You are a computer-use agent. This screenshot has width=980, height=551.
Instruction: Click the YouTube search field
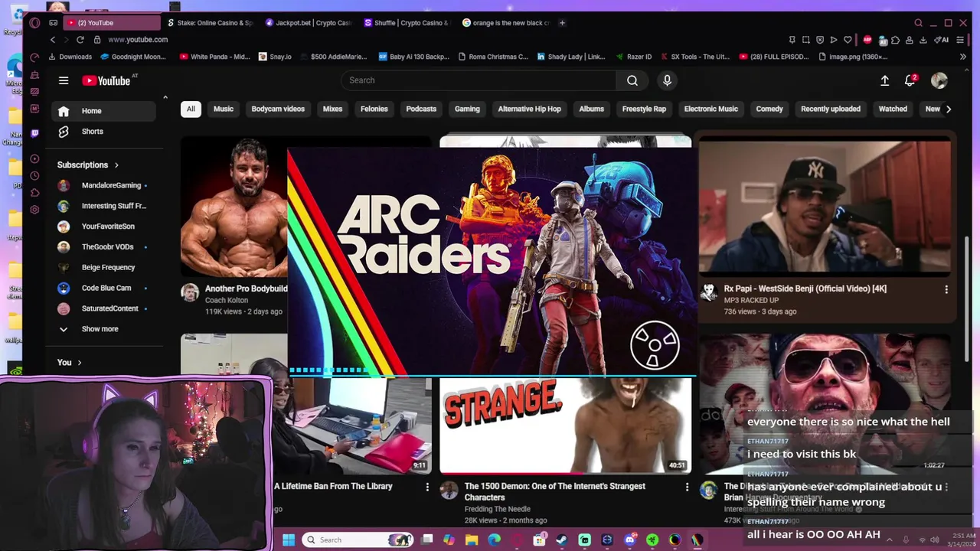(479, 80)
